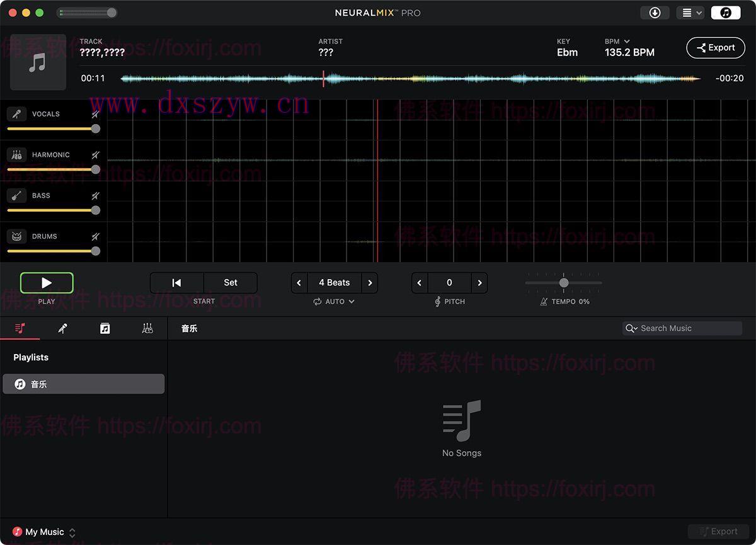Click the track title text

[102, 52]
